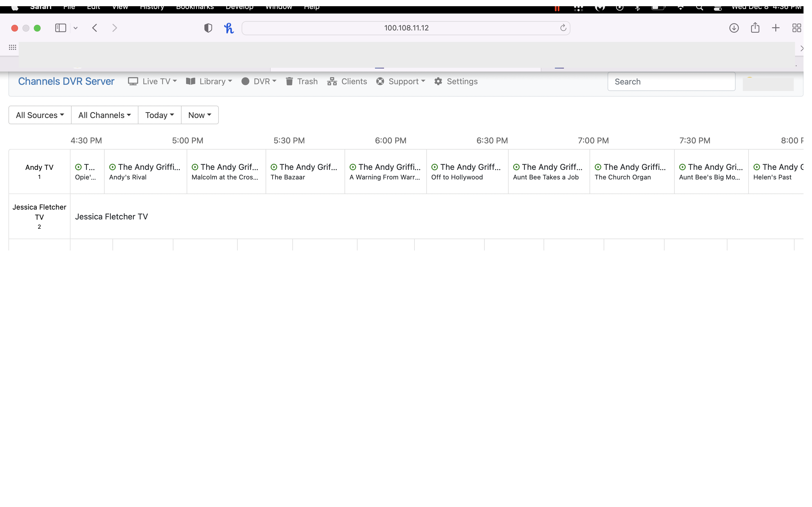Play Off to Hollywood episode icon

[434, 167]
